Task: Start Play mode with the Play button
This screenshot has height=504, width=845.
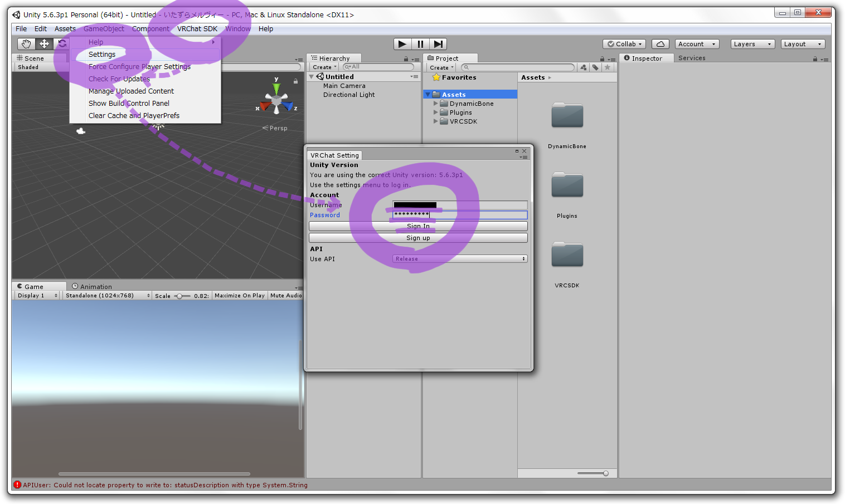Action: click(x=402, y=44)
